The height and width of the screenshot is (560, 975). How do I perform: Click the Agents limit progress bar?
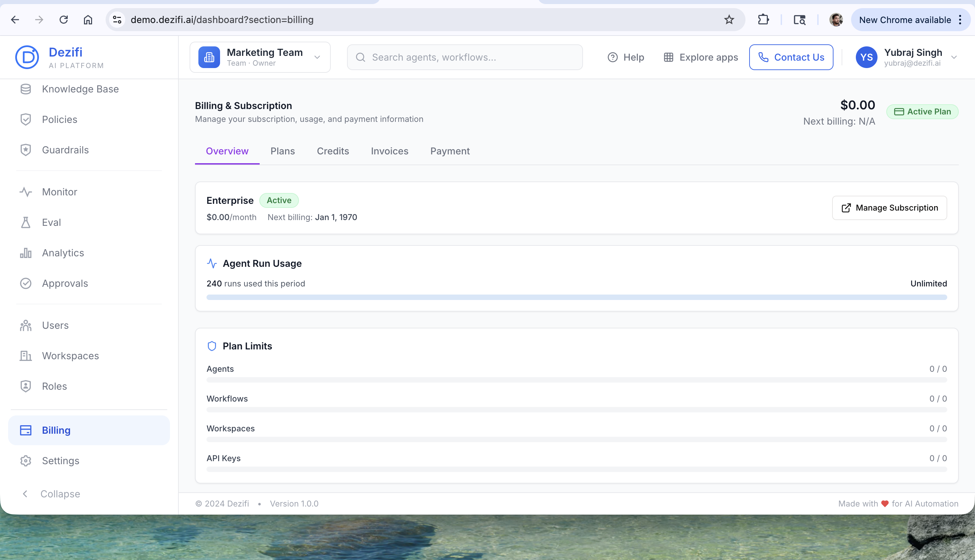(576, 380)
